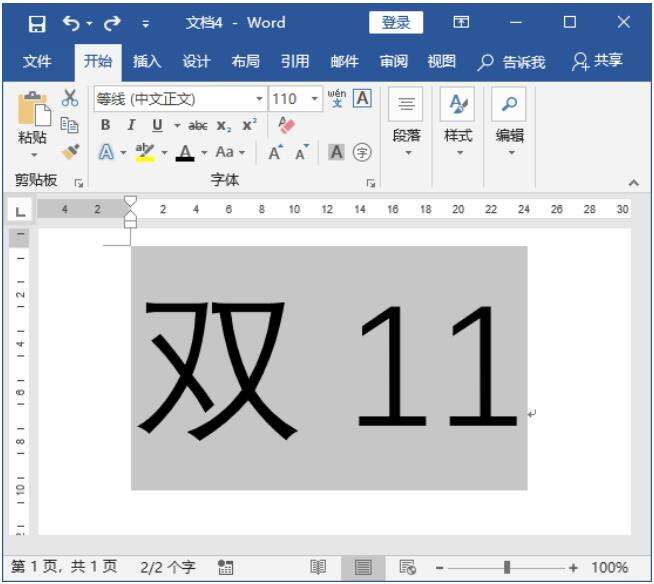Toggle italic formatting
This screenshot has width=654, height=584.
click(x=131, y=125)
